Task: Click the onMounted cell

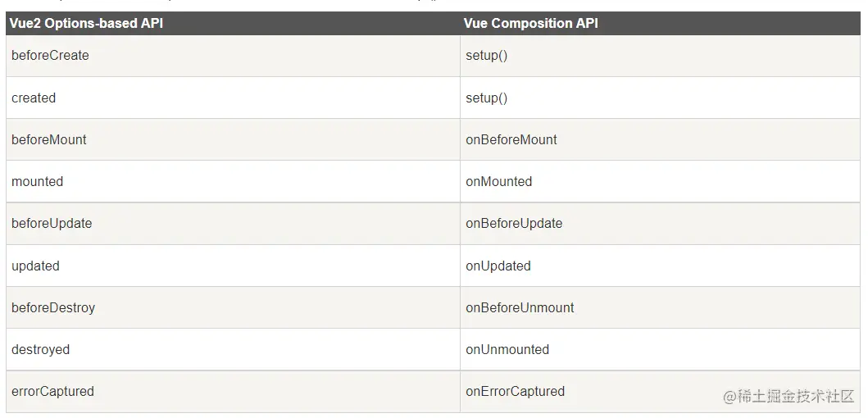Action: [x=499, y=182]
